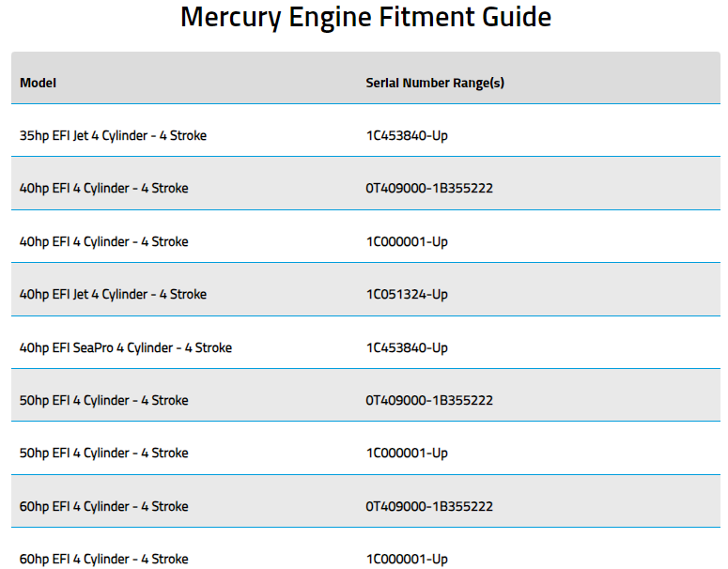Click the last 60hp EFI 4 Cylinder entry
The image size is (728, 569).
[x=104, y=560]
